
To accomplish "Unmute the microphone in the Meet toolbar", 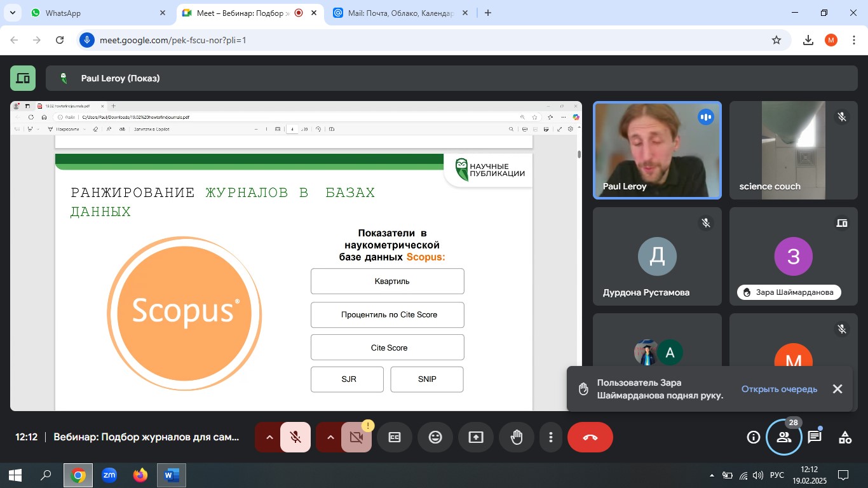I will pyautogui.click(x=295, y=437).
